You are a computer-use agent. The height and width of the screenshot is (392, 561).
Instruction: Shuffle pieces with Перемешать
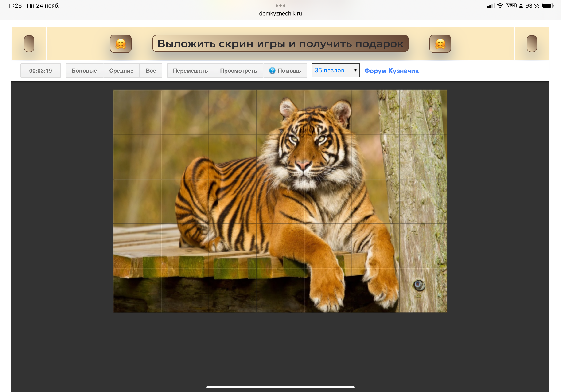190,71
